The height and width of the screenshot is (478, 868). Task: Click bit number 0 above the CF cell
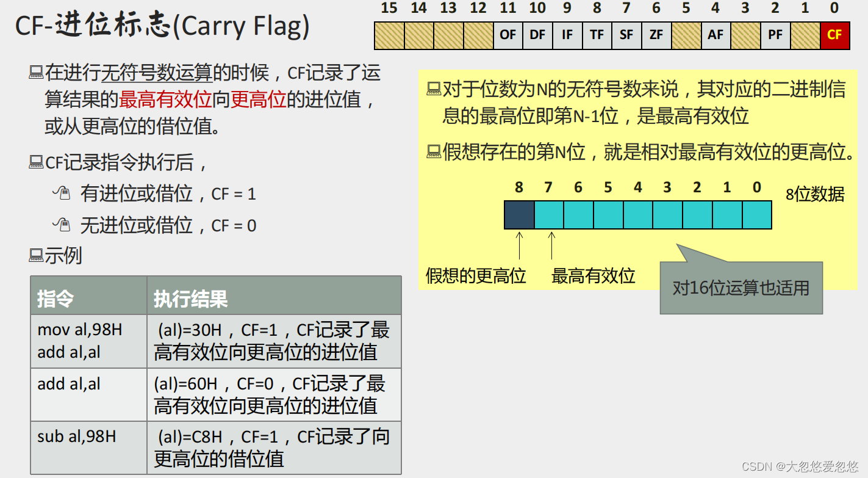834,9
